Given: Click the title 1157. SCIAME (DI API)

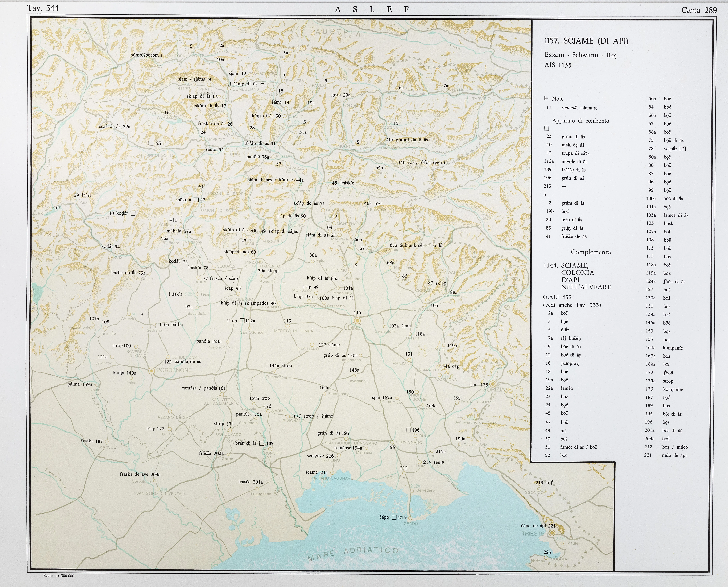Looking at the screenshot, I should pyautogui.click(x=586, y=41).
